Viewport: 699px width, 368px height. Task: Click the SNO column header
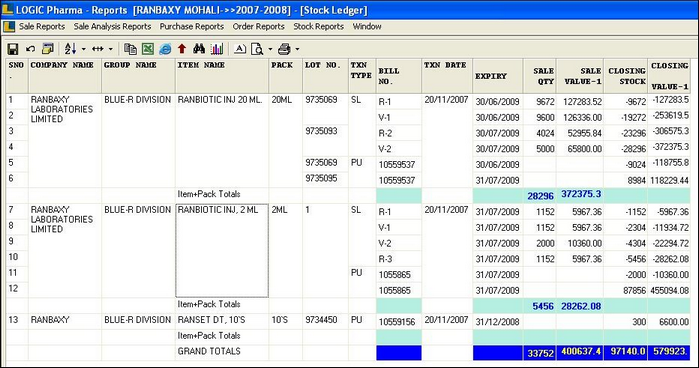17,75
